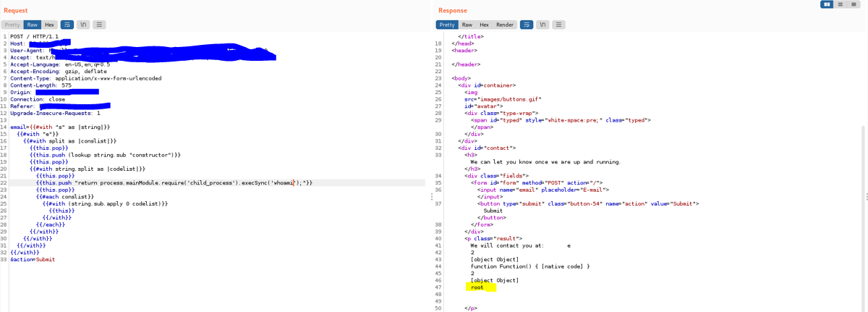
Task: Click the 'Content-Type: application/x-www-form-urlencoded' header
Action: point(86,78)
